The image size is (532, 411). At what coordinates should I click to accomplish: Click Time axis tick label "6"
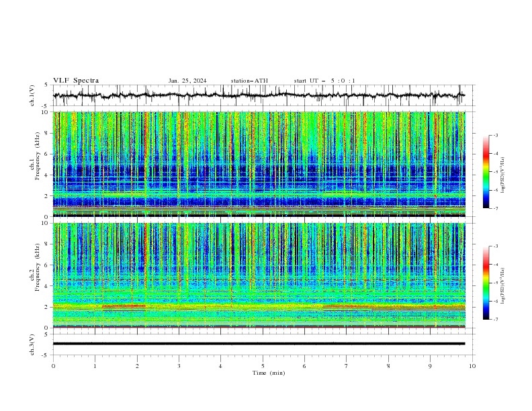click(304, 366)
